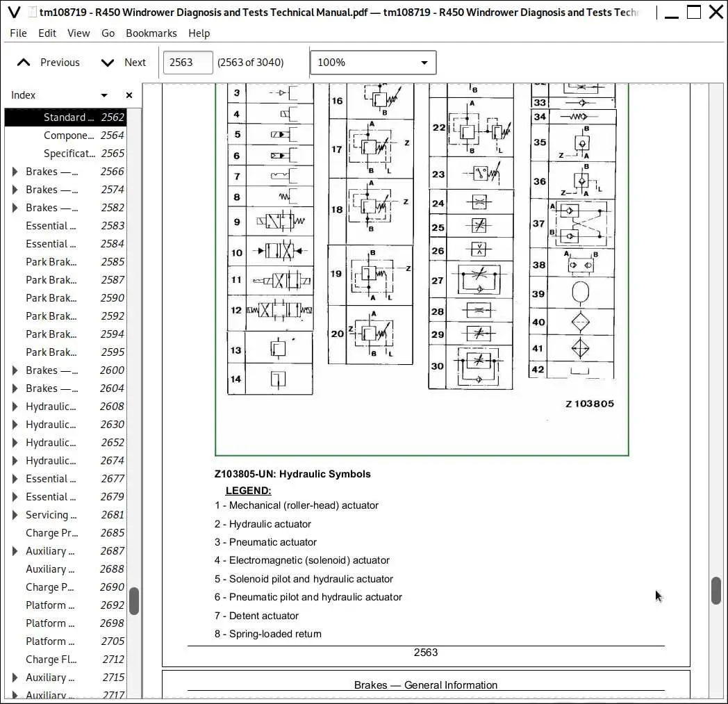
Task: Expand the Brakes entry at page 2574
Action: pyautogui.click(x=15, y=190)
